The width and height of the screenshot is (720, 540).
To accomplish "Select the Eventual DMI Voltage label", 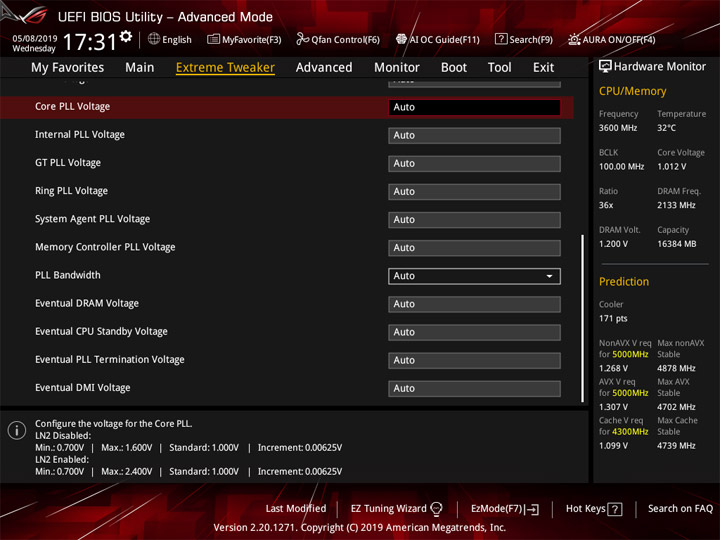I will pos(83,388).
